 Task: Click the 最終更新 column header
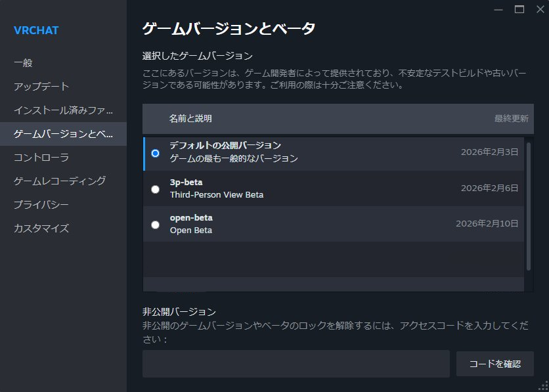point(511,119)
